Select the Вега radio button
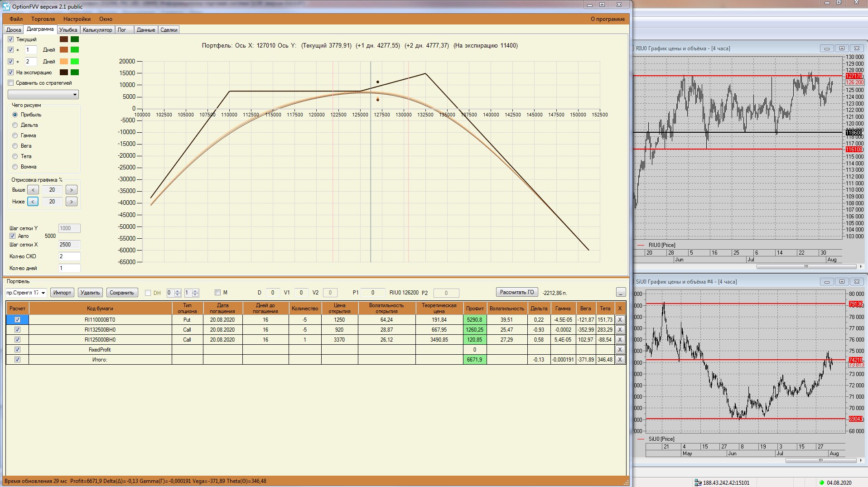 coord(15,146)
